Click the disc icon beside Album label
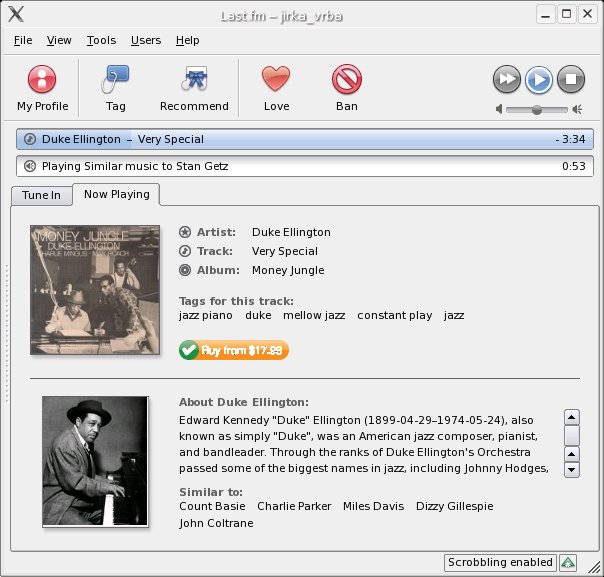This screenshot has height=577, width=604. [x=185, y=270]
